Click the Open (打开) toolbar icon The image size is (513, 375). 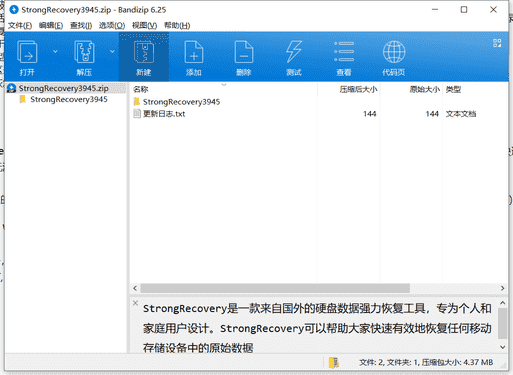point(27,52)
